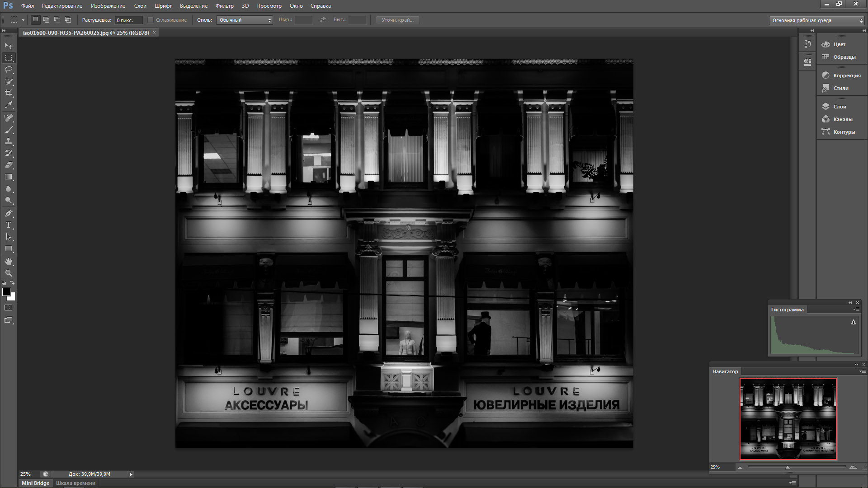Expand the status bar Док info arrow

131,474
